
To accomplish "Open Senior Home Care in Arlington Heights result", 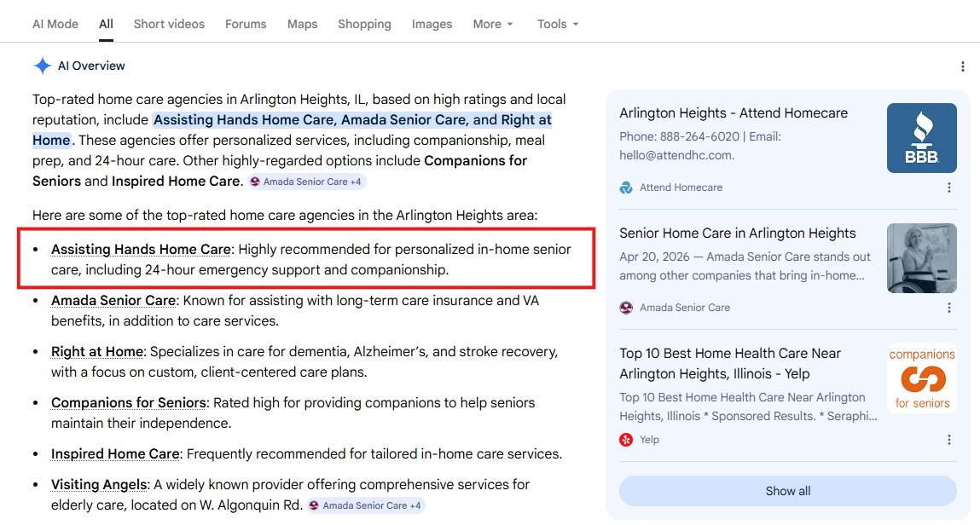I will 738,233.
